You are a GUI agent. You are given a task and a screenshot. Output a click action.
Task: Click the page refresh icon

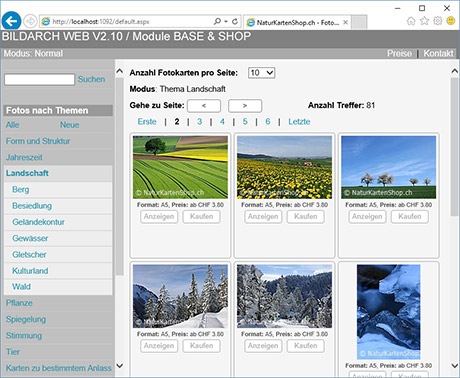click(x=235, y=21)
